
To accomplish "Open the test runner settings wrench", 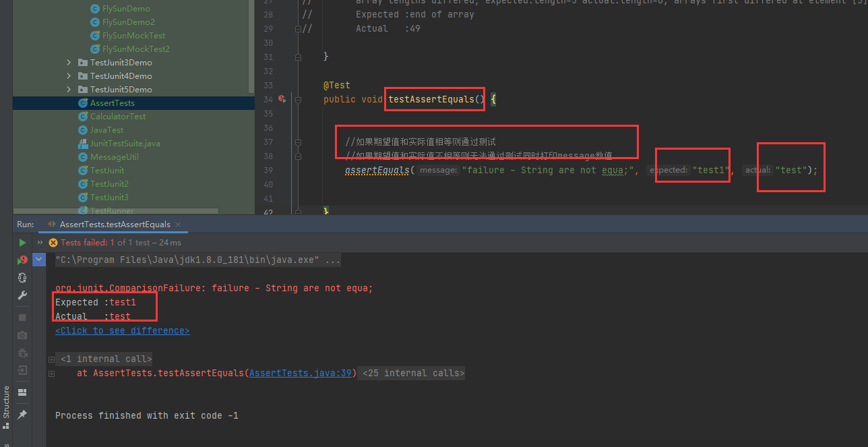I will click(x=22, y=295).
